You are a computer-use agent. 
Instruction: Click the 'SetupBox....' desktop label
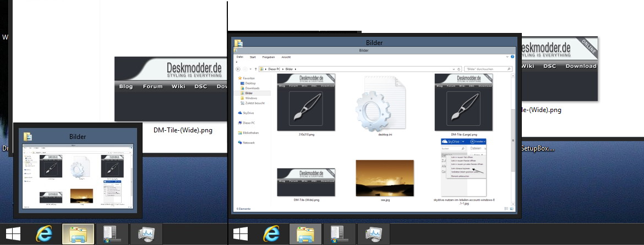pos(538,148)
